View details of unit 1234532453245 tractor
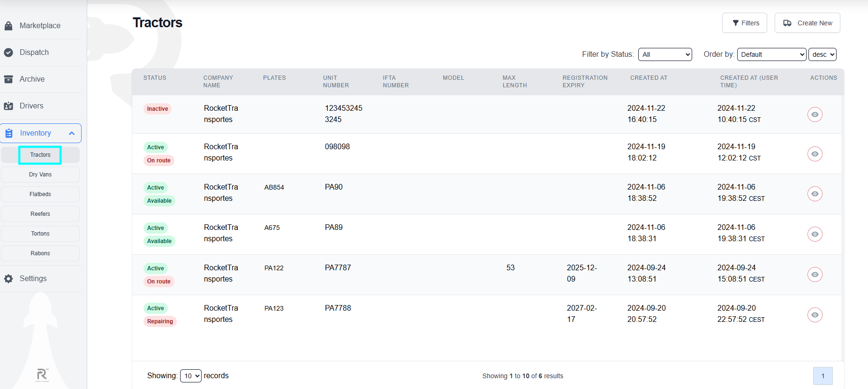The image size is (868, 389). tap(815, 114)
